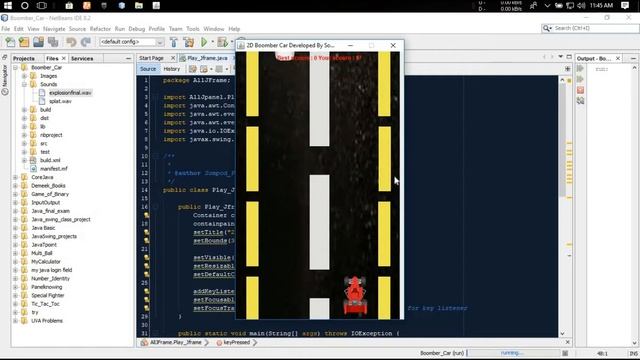Select the splat.wav file
The width and height of the screenshot is (640, 360).
tap(60, 101)
